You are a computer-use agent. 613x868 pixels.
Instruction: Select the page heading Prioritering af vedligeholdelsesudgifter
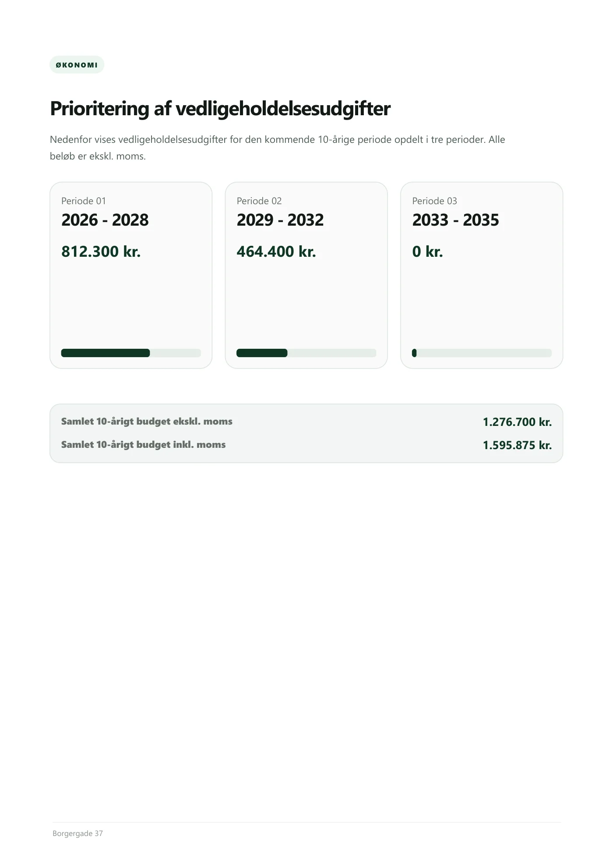click(x=220, y=109)
